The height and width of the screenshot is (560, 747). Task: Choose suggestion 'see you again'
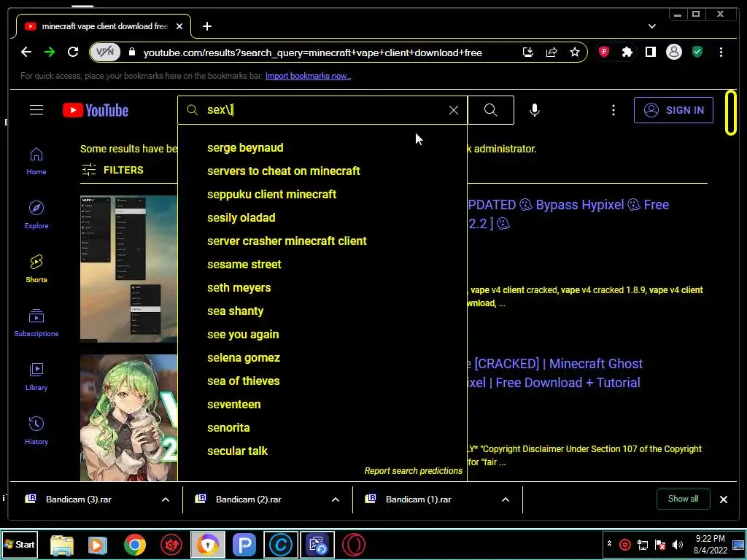click(322, 334)
